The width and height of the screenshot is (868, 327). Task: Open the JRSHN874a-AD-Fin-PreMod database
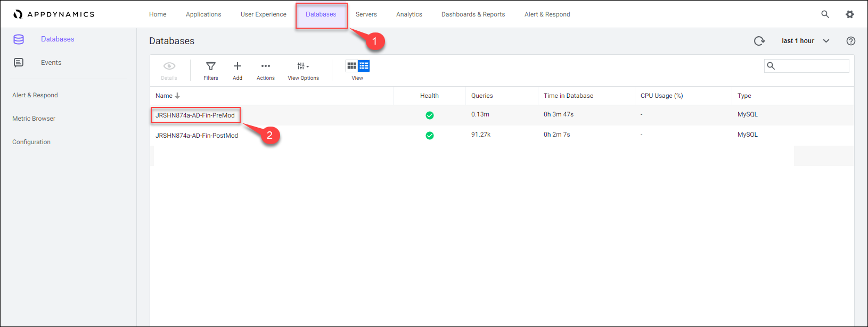pos(195,115)
